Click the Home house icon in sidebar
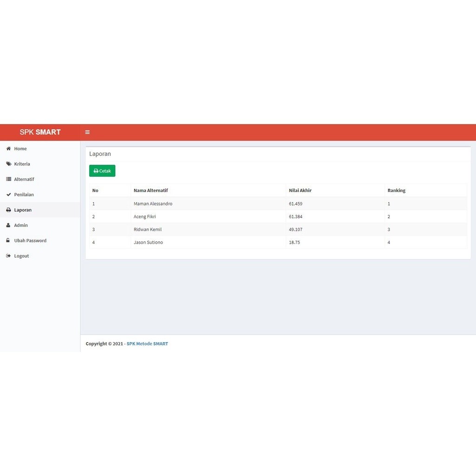Viewport: 476px width, 476px height. 8,148
